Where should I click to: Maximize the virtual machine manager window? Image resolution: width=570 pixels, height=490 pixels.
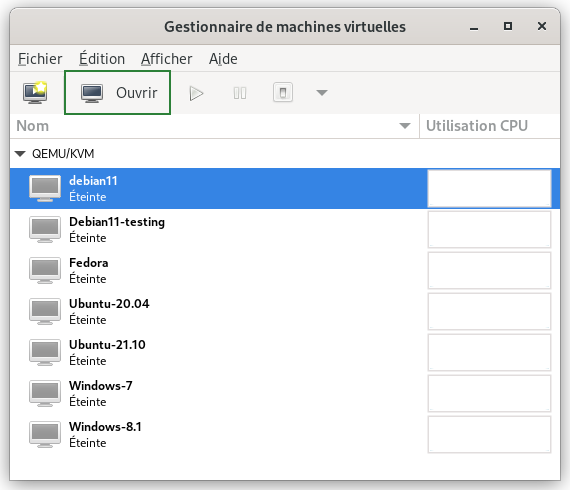[508, 26]
